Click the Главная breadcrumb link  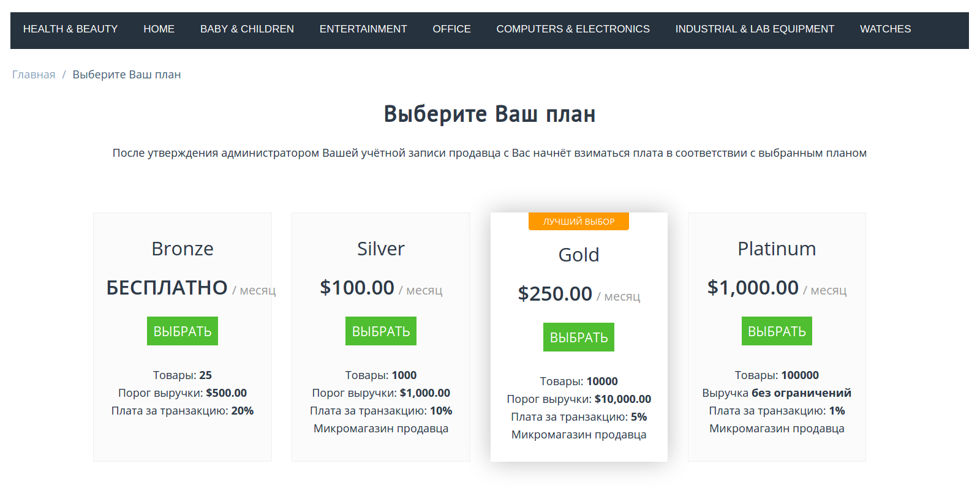click(34, 75)
